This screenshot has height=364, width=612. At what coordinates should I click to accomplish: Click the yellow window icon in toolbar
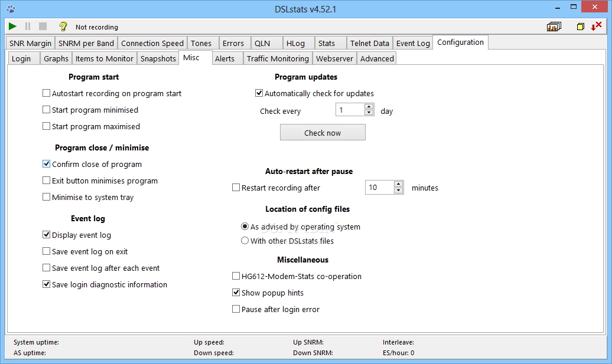coord(580,27)
